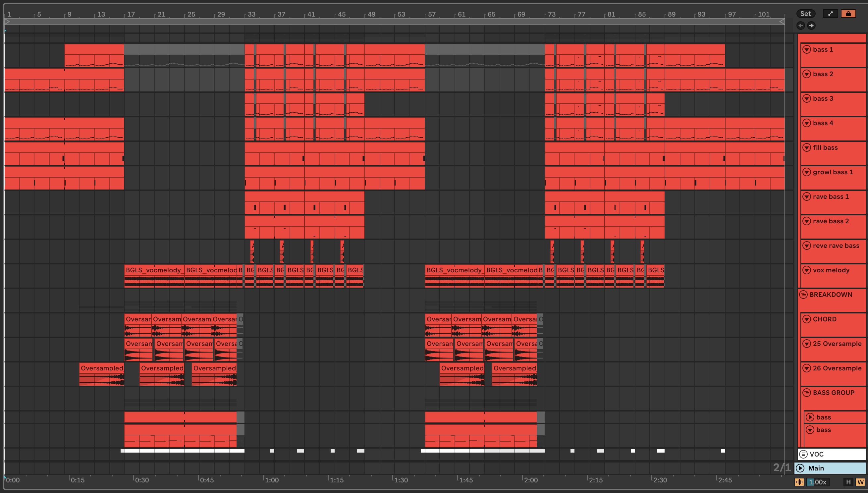Toggle the waveform vertical zoom icon
The height and width of the screenshot is (493, 868).
click(x=799, y=482)
